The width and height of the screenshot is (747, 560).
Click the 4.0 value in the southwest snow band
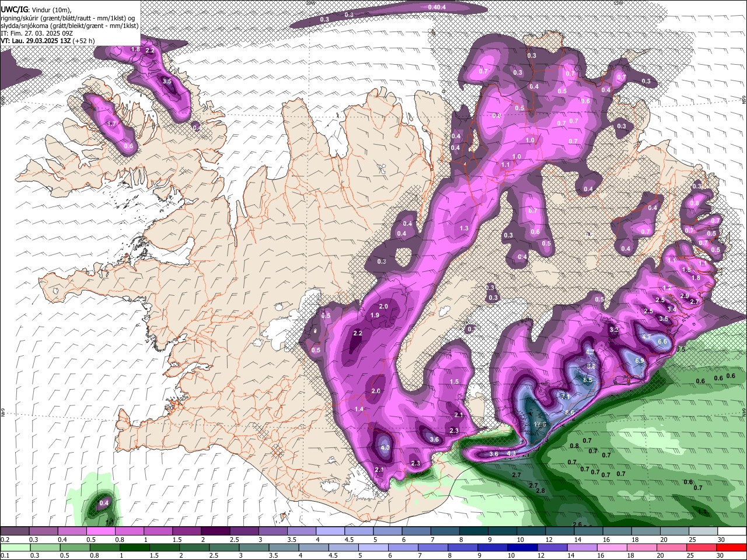385,447
